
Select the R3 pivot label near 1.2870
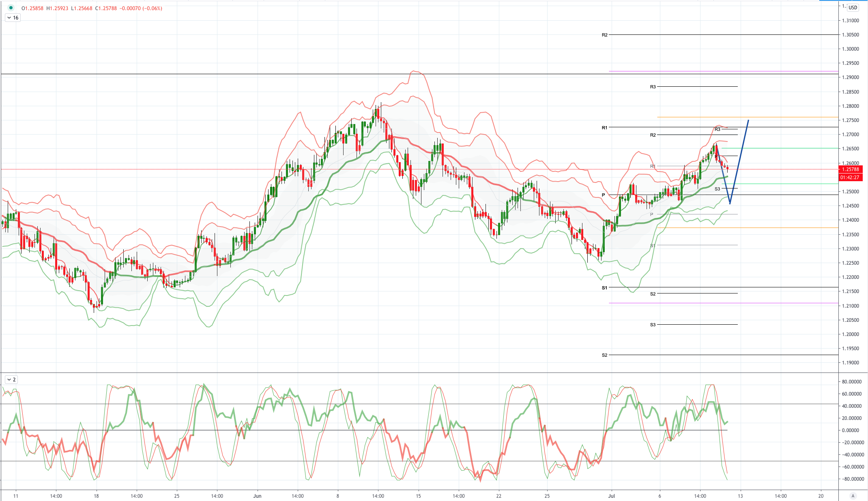[653, 87]
